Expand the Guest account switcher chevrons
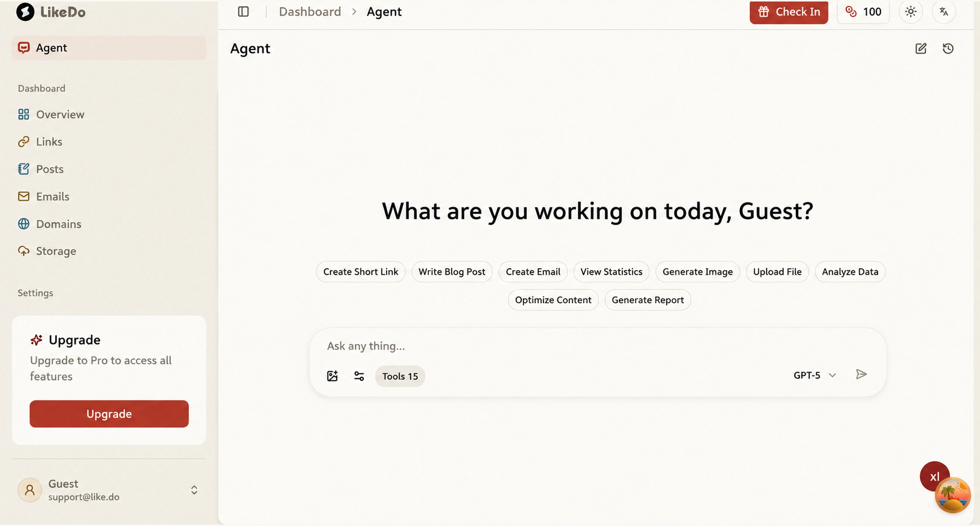This screenshot has width=980, height=526. coord(194,490)
